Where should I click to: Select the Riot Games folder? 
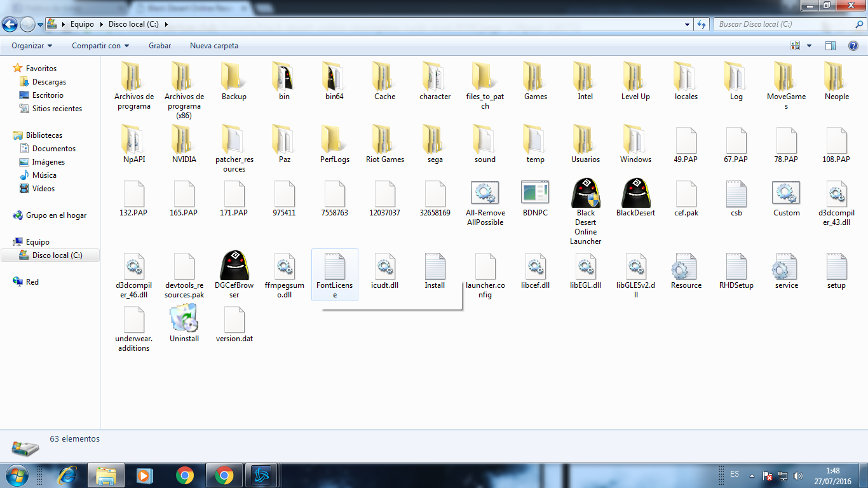tap(384, 140)
